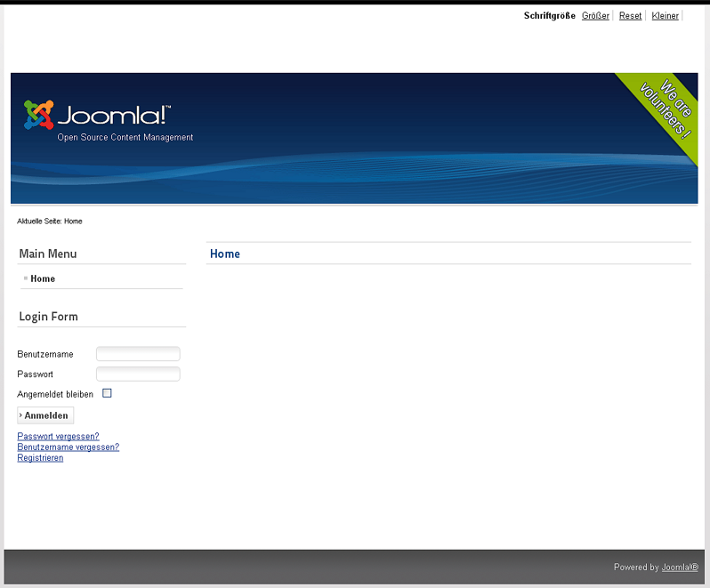
Task: Click the 'Benutzername' field label
Action: click(x=45, y=354)
